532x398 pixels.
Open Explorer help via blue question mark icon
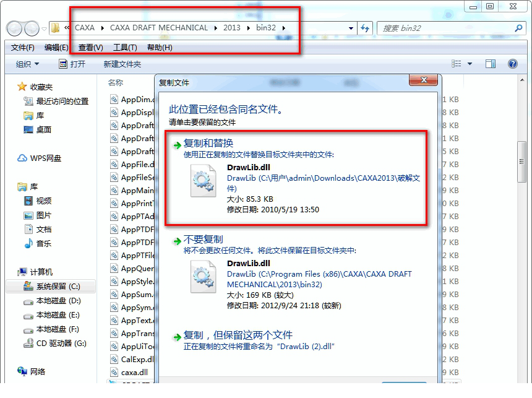tap(513, 64)
